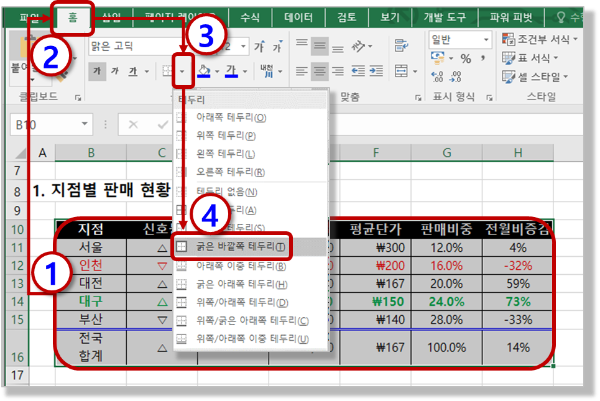Toggle italic formatting
The width and height of the screenshot is (600, 401).
coord(115,71)
